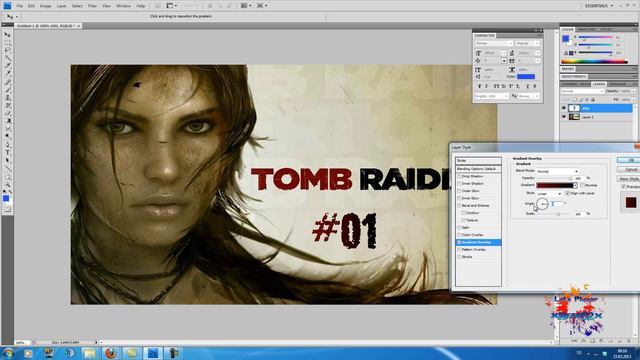
Task: Click the Faux Italic icon in the Character panel
Action: point(487,86)
